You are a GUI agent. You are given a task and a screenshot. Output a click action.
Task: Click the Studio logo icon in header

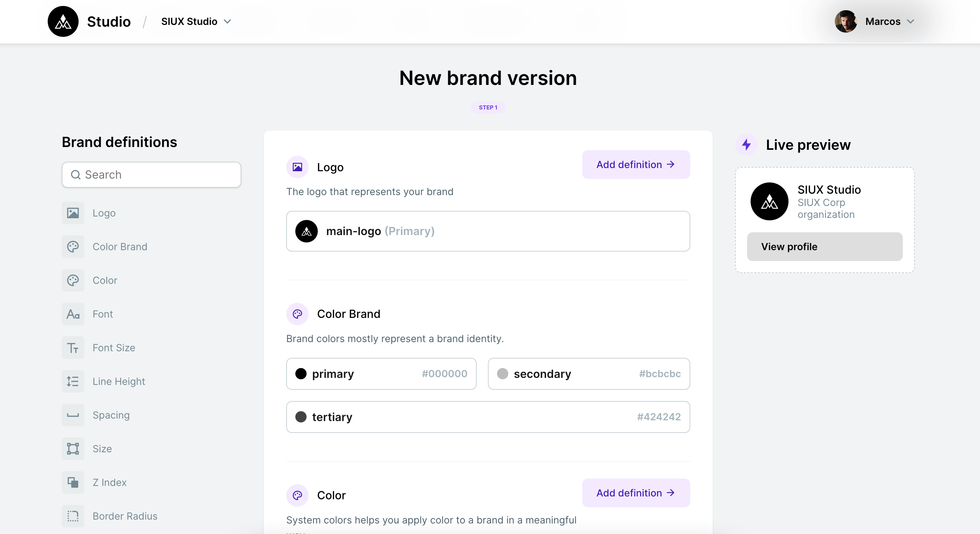coord(63,21)
